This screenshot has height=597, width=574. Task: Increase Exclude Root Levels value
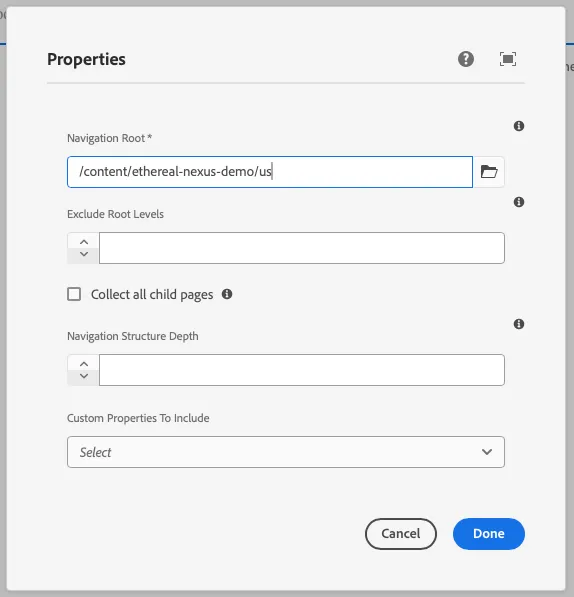click(84, 242)
